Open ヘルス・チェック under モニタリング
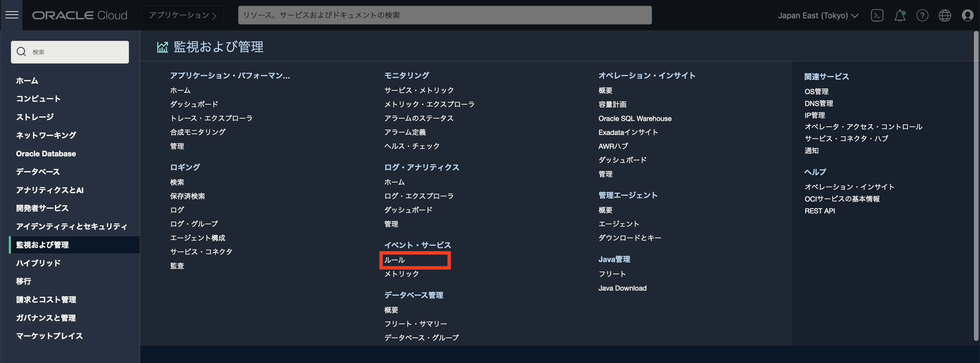 (x=412, y=145)
